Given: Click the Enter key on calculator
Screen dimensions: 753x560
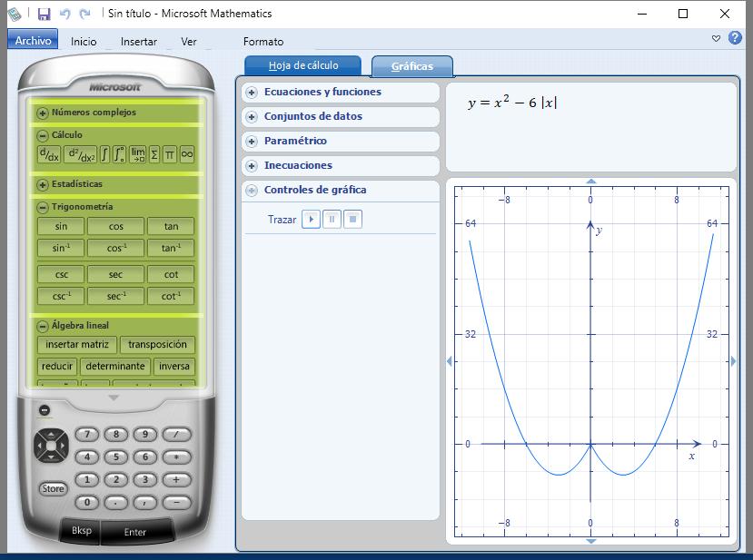Looking at the screenshot, I should point(135,532).
